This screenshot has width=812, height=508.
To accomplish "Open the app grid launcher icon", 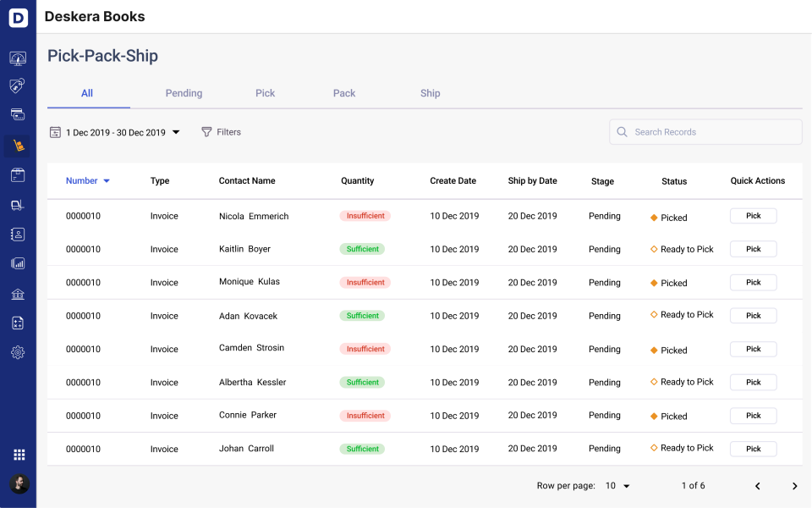I will [x=19, y=455].
